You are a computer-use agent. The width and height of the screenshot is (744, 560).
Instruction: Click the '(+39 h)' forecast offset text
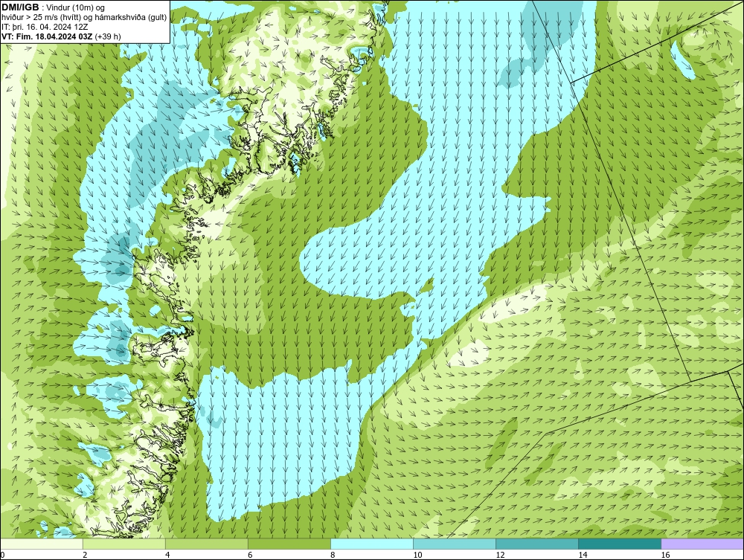coord(108,36)
